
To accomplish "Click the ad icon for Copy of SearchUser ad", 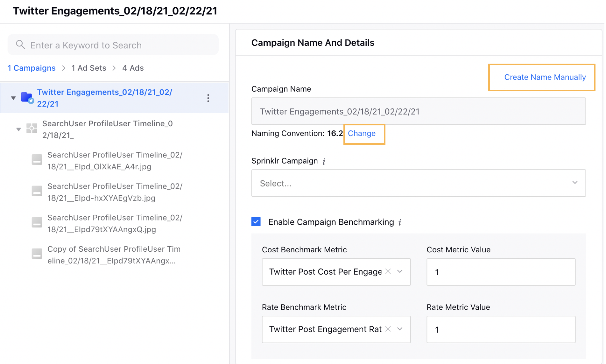I will point(37,254).
